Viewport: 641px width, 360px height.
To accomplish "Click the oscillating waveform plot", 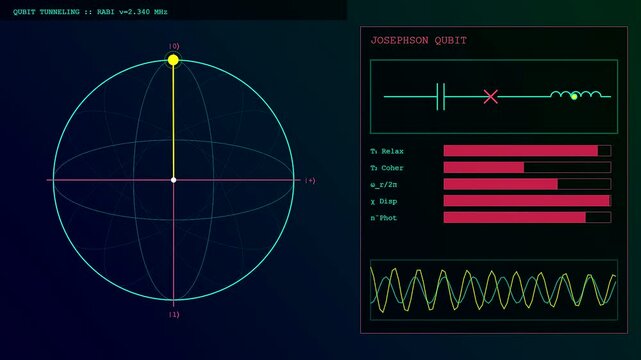I will (x=494, y=290).
